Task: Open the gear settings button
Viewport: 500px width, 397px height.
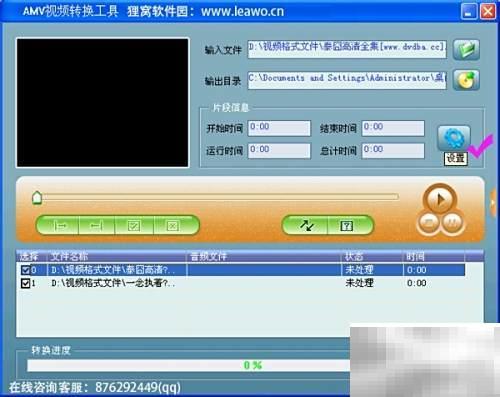Action: tap(454, 138)
